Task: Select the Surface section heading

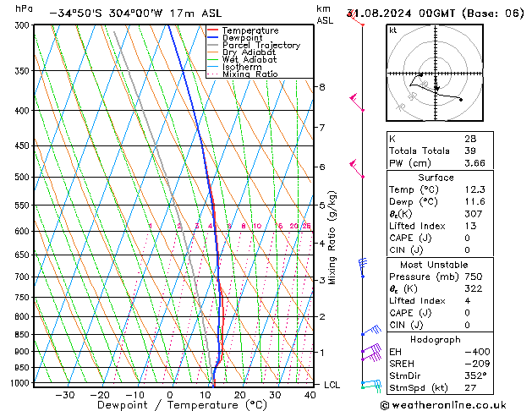Action: (435, 178)
